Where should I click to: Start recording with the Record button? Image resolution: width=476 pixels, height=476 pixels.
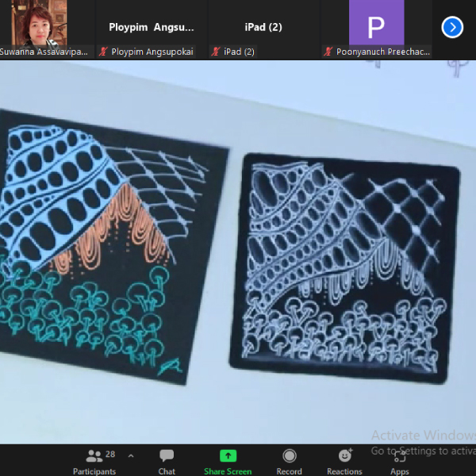pos(289,462)
